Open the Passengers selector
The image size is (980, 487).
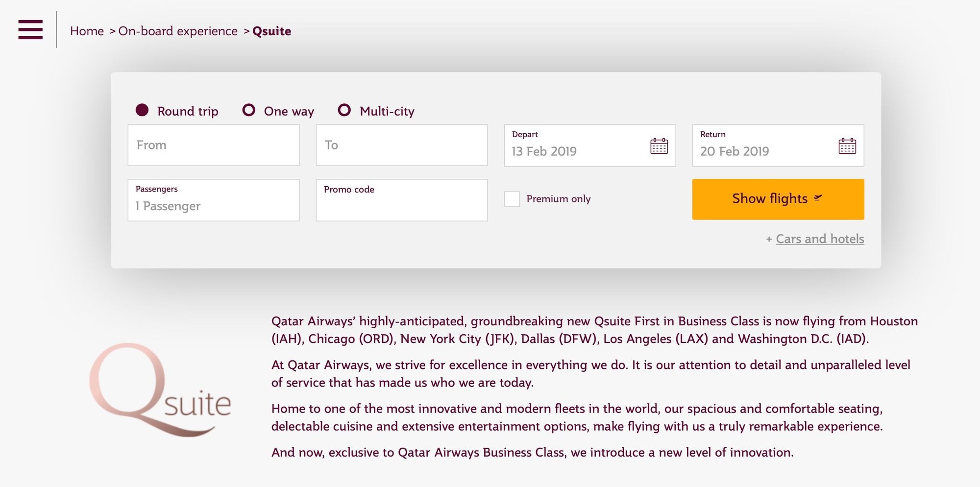pyautogui.click(x=213, y=200)
